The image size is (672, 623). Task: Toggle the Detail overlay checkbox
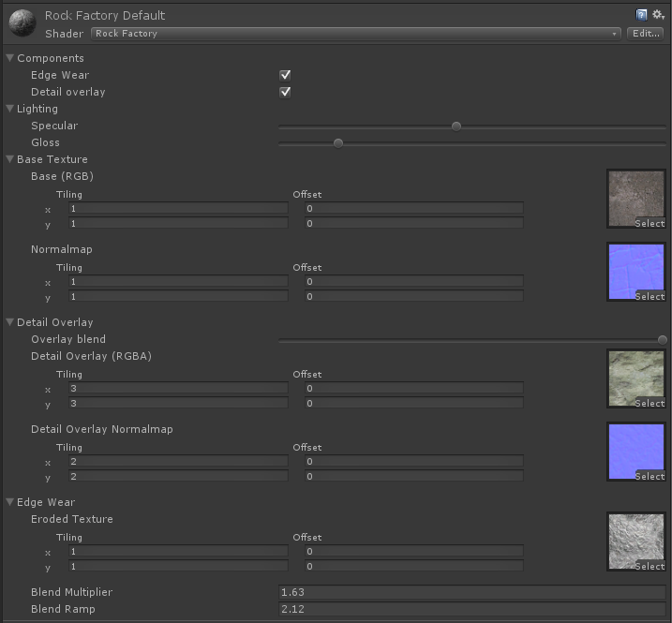click(x=285, y=92)
